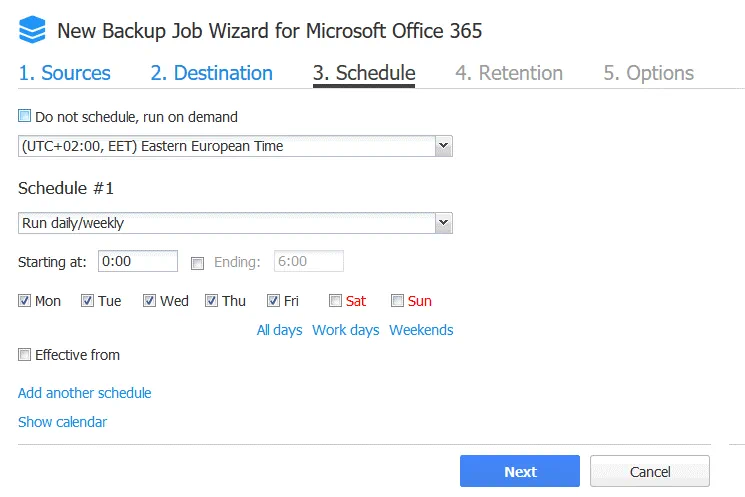Click the Show calendar link

pyautogui.click(x=62, y=422)
